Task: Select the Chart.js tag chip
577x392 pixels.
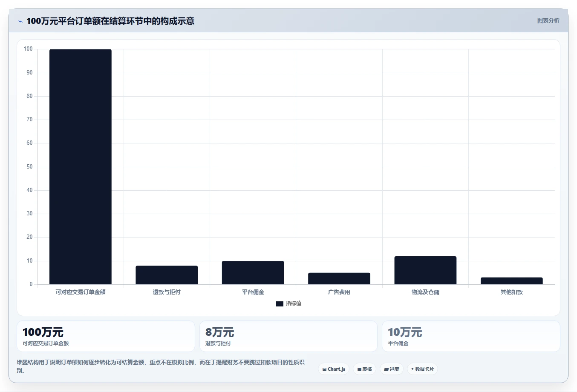Action: [x=334, y=369]
